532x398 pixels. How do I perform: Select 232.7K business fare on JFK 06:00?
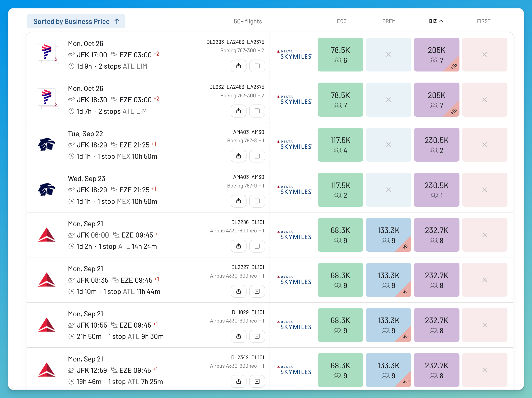[436, 235]
